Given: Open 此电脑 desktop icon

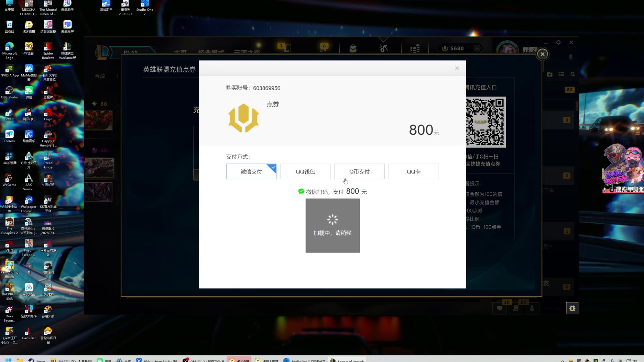Looking at the screenshot, I should 10,6.
